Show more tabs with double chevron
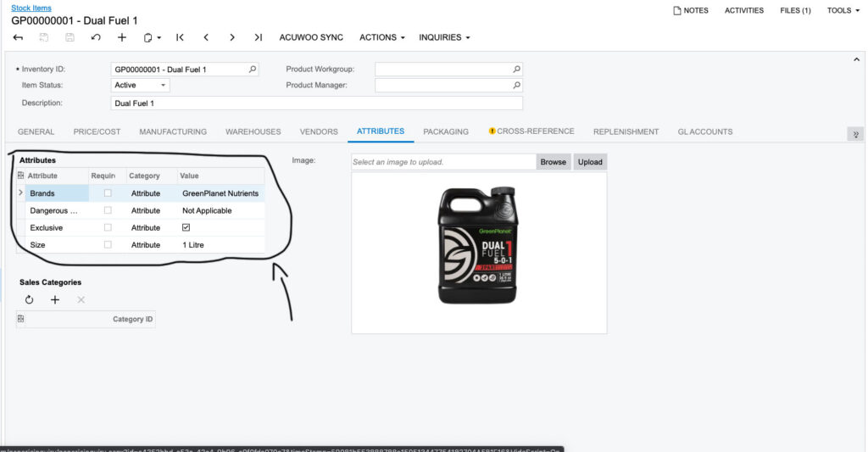Image resolution: width=868 pixels, height=452 pixels. click(x=855, y=134)
